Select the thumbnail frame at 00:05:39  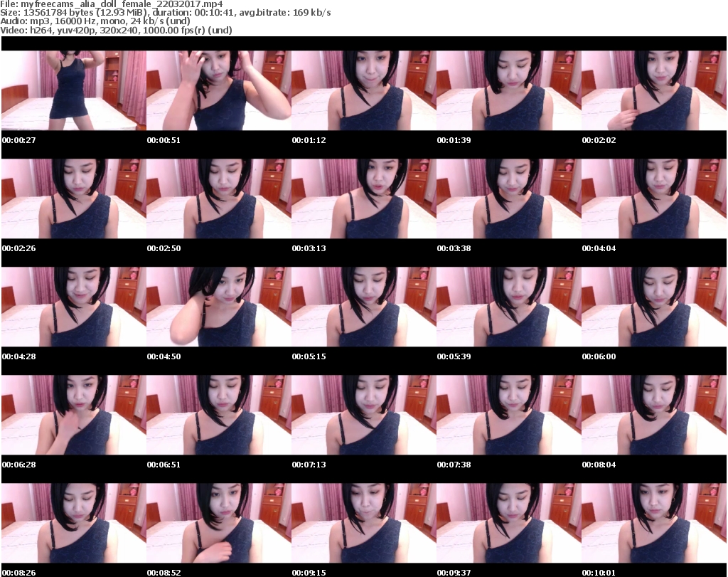click(509, 307)
